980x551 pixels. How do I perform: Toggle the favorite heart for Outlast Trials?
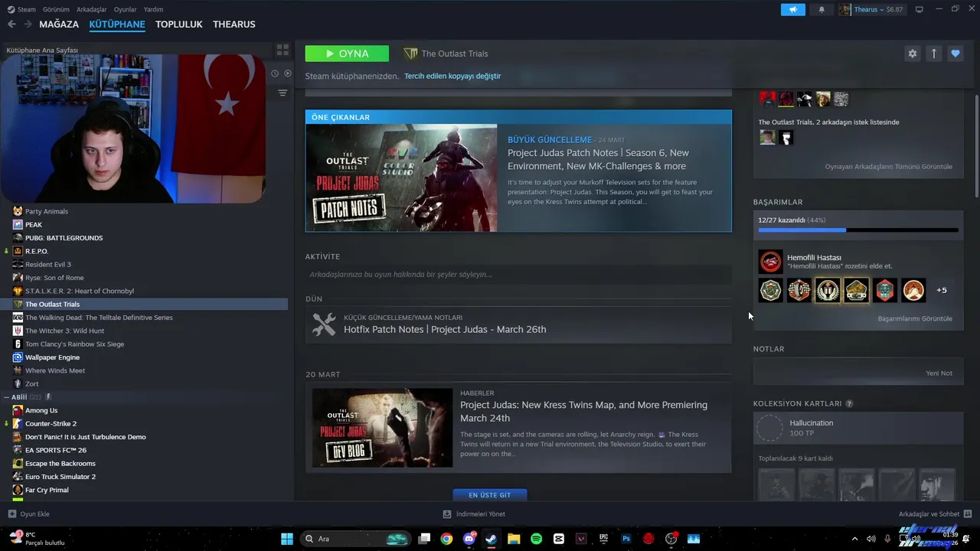(x=955, y=54)
